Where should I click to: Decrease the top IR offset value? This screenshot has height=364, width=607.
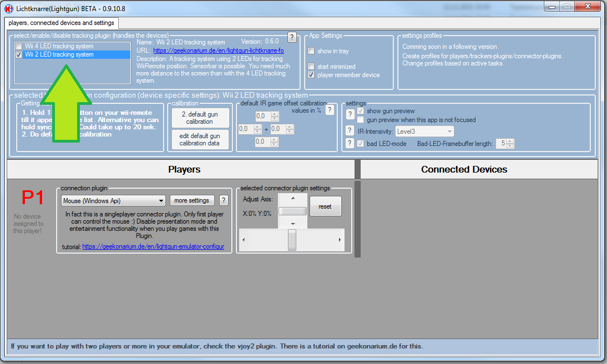pos(275,119)
